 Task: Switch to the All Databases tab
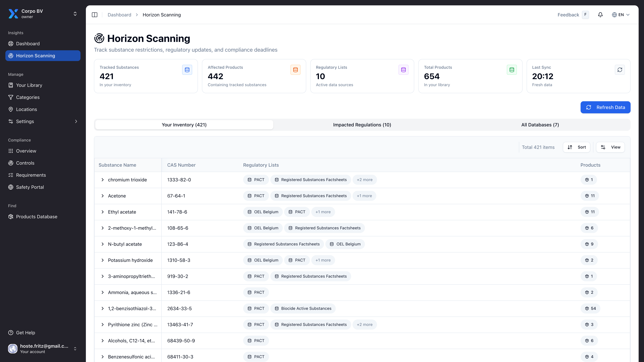coord(540,125)
